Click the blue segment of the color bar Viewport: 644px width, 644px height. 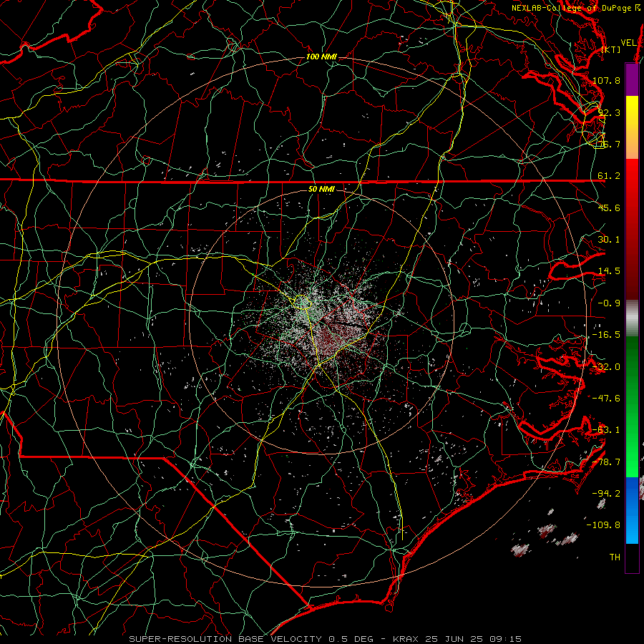632,510
